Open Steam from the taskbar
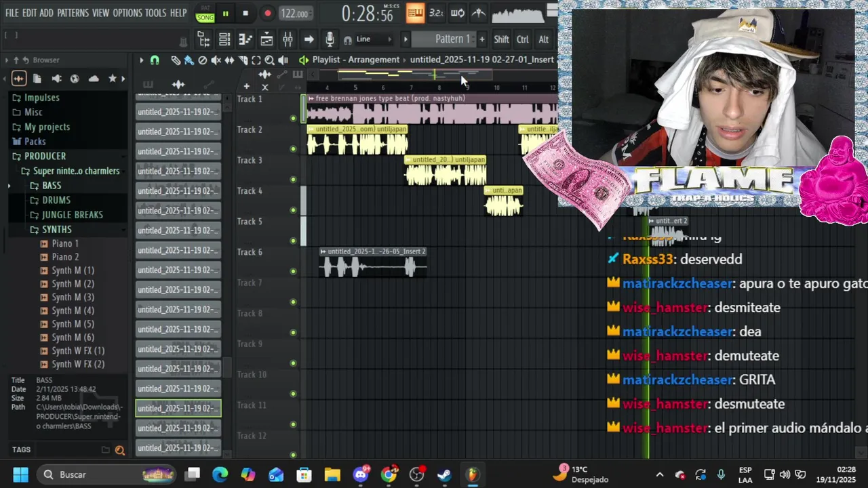 point(444,474)
